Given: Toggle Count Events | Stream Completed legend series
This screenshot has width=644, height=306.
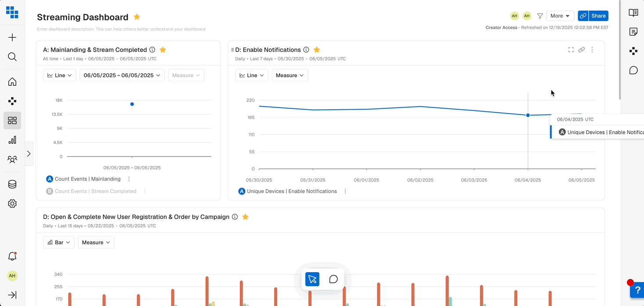Looking at the screenshot, I should click(x=91, y=191).
